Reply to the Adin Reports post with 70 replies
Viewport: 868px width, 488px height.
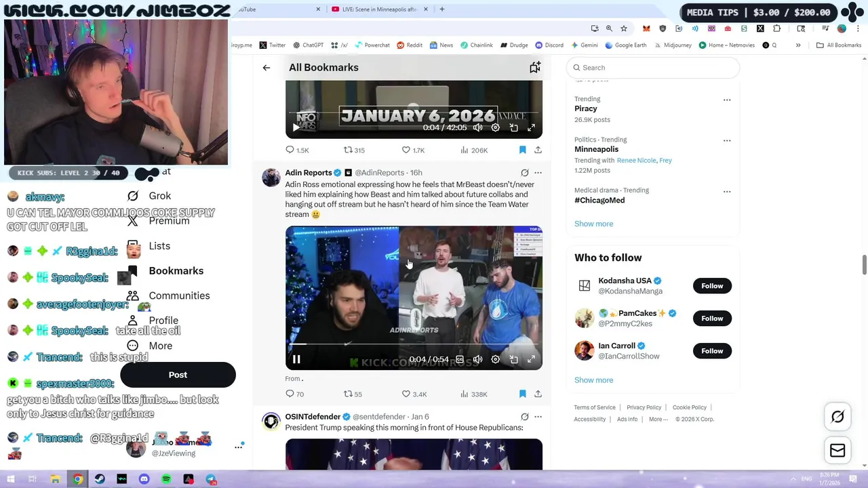[295, 394]
